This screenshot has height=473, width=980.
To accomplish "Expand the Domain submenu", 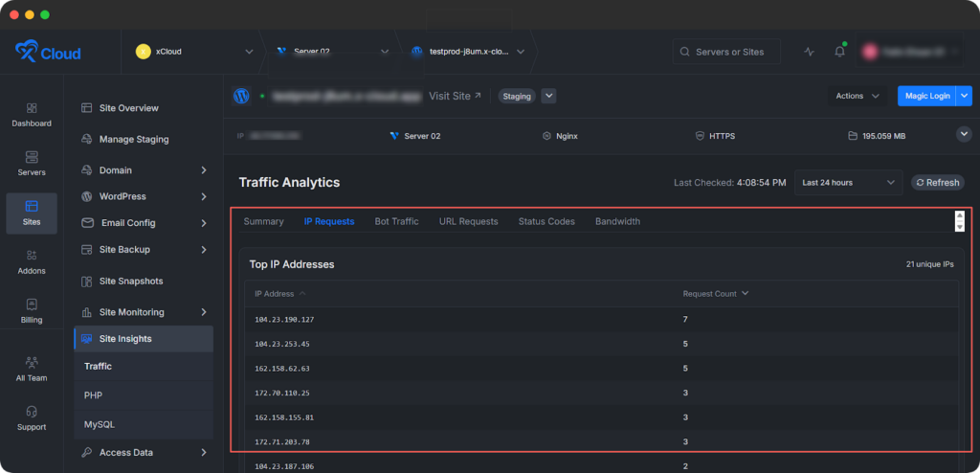I will 203,170.
